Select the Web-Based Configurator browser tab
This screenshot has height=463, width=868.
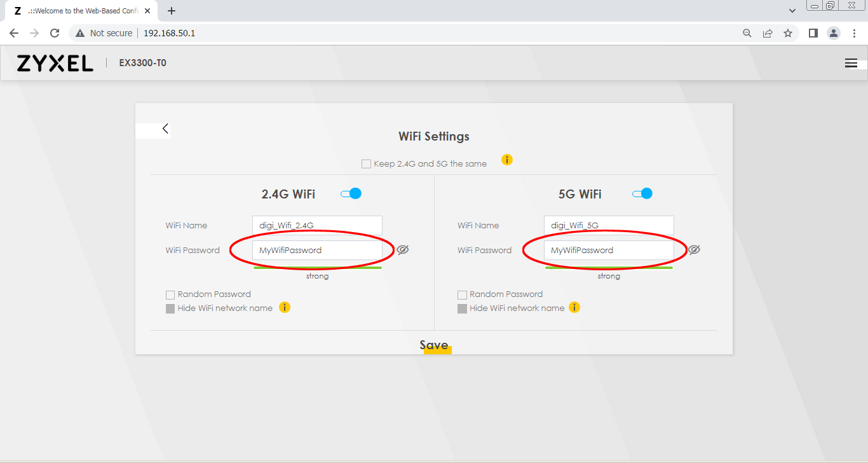[x=79, y=11]
